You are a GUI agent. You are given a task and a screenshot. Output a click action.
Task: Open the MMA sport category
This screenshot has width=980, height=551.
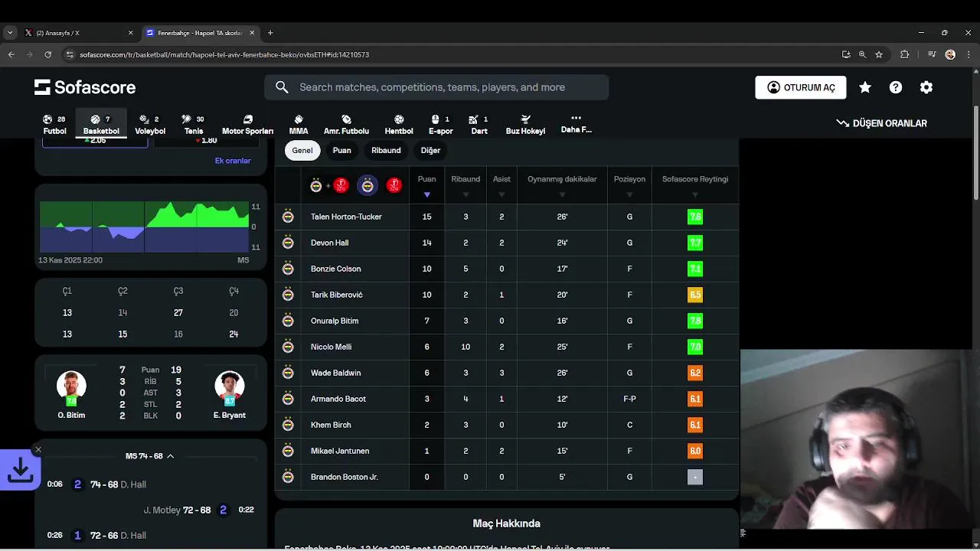click(299, 125)
